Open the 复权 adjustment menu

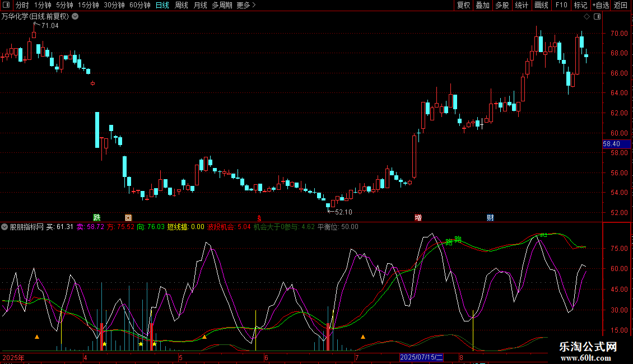pyautogui.click(x=463, y=5)
